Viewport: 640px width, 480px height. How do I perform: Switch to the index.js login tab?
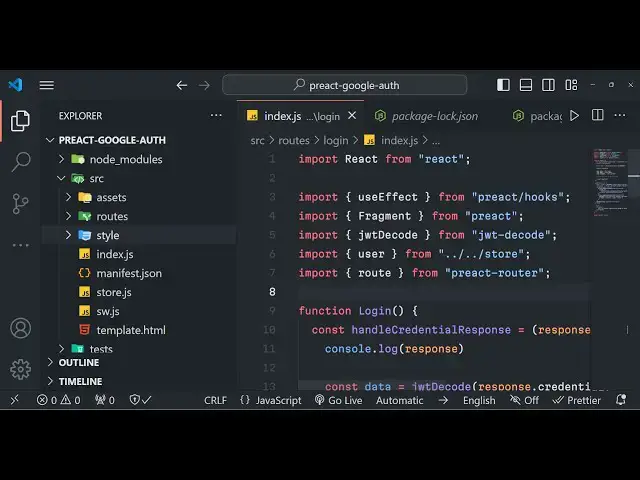300,116
